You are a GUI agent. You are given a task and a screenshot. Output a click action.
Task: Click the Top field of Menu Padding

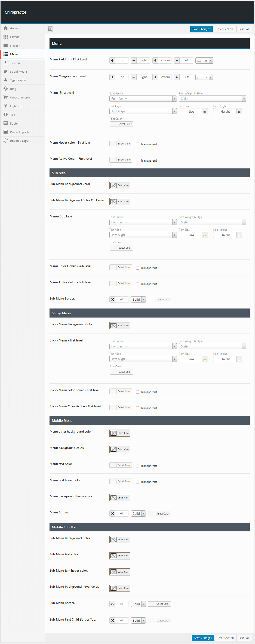point(122,60)
